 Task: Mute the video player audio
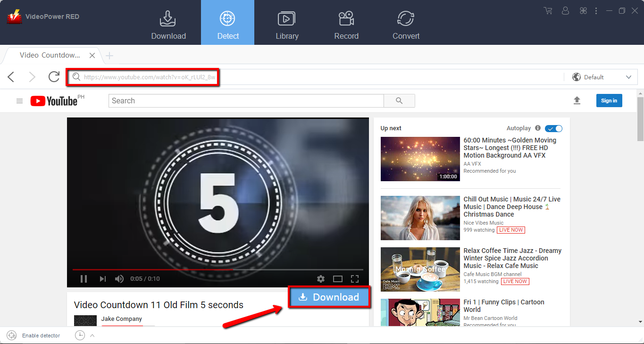pos(118,278)
